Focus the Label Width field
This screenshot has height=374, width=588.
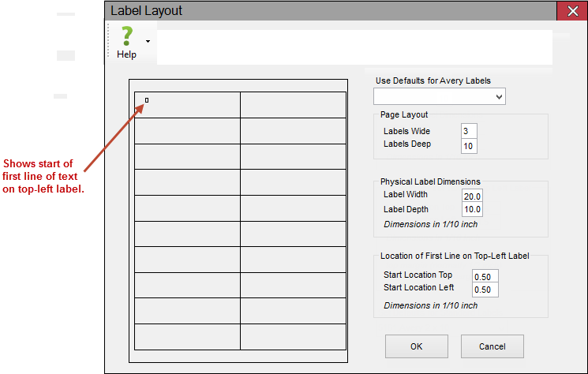click(472, 196)
